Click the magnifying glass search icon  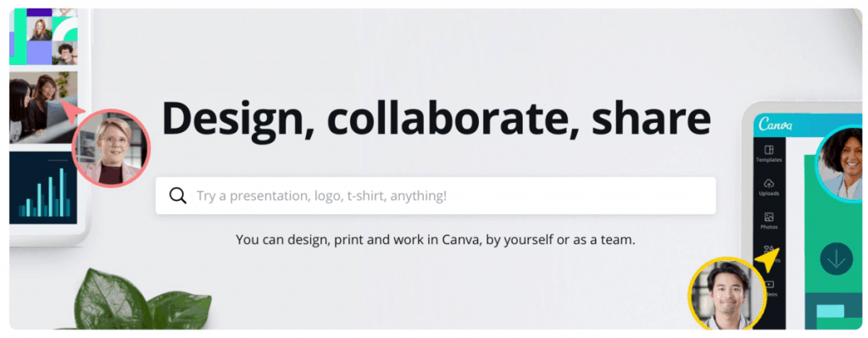pos(178,196)
